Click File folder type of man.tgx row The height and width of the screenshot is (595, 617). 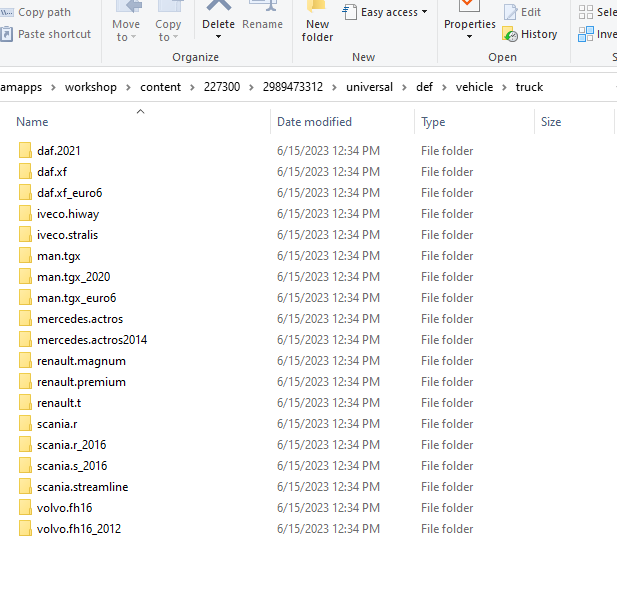(447, 256)
